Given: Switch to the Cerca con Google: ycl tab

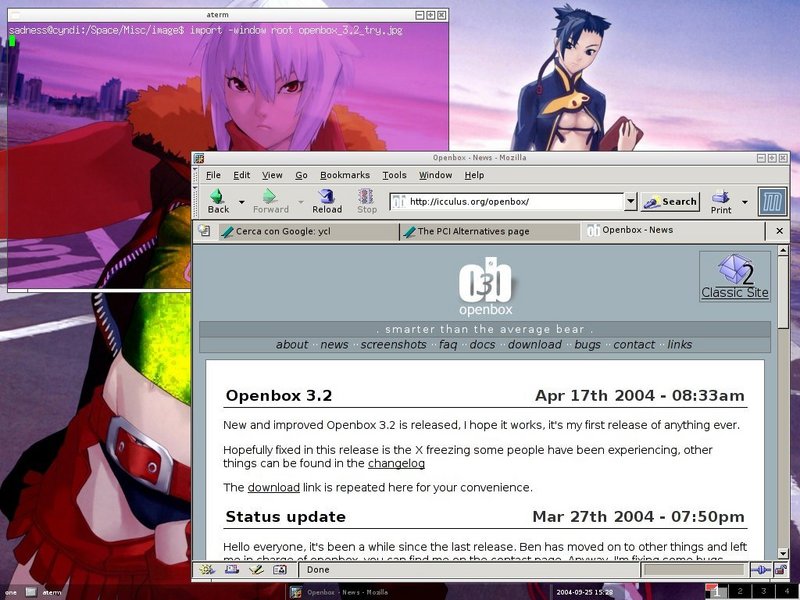Looking at the screenshot, I should point(308,231).
